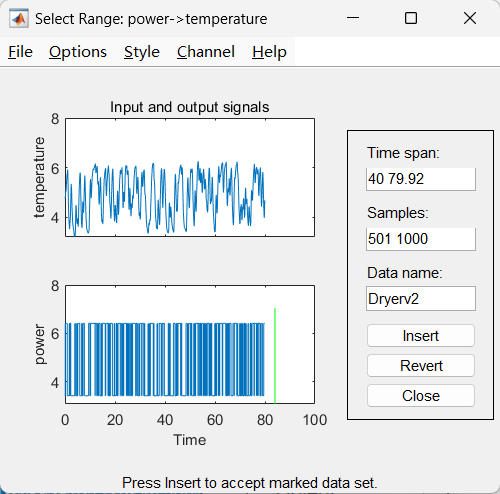Click the green vertical marker line in the power plot
Image resolution: width=500 pixels, height=494 pixels.
click(275, 356)
